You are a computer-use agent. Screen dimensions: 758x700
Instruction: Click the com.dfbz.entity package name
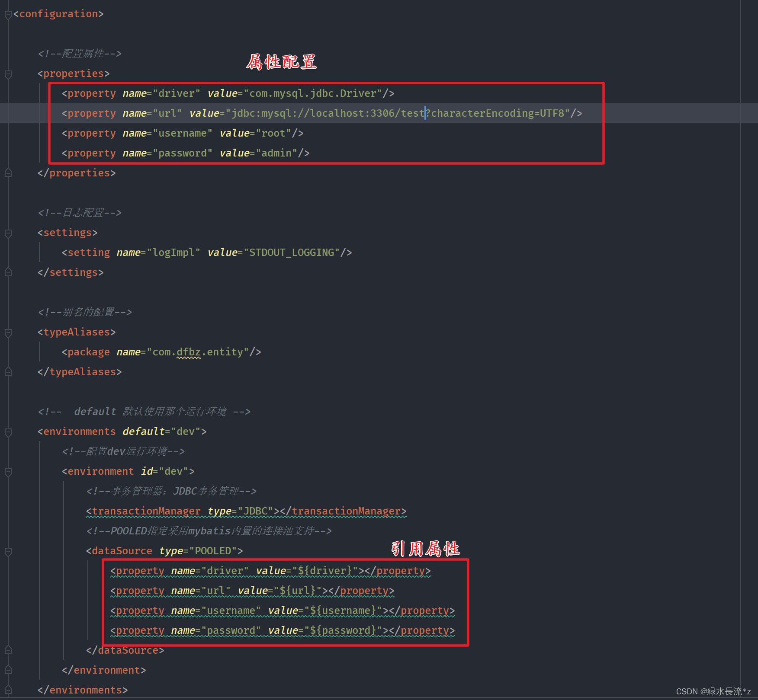point(198,352)
